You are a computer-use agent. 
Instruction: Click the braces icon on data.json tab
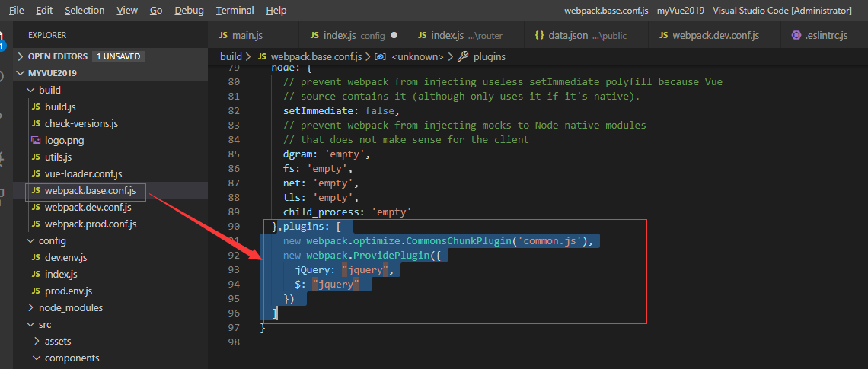pyautogui.click(x=539, y=35)
